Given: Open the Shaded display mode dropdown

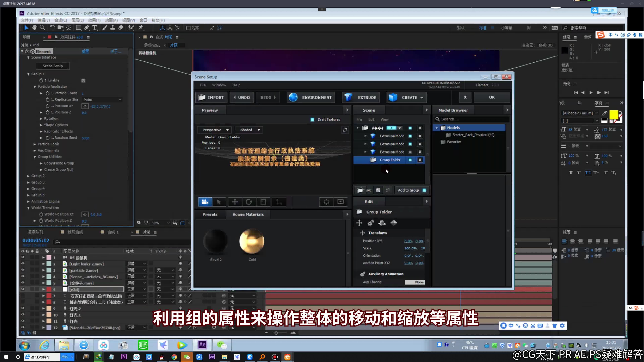Looking at the screenshot, I should pos(249,130).
